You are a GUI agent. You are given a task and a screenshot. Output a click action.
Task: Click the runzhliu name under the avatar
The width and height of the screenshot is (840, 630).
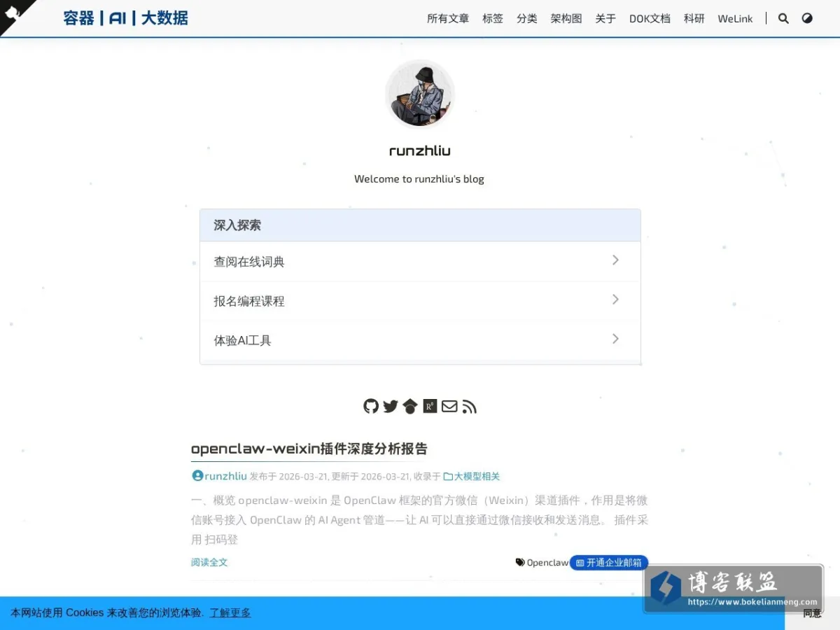tap(420, 150)
